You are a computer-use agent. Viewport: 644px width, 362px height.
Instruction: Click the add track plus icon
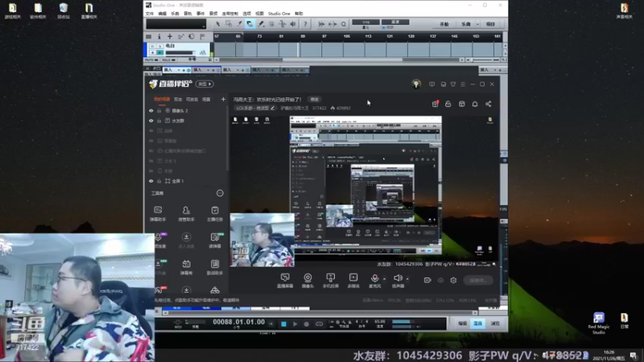[170, 36]
